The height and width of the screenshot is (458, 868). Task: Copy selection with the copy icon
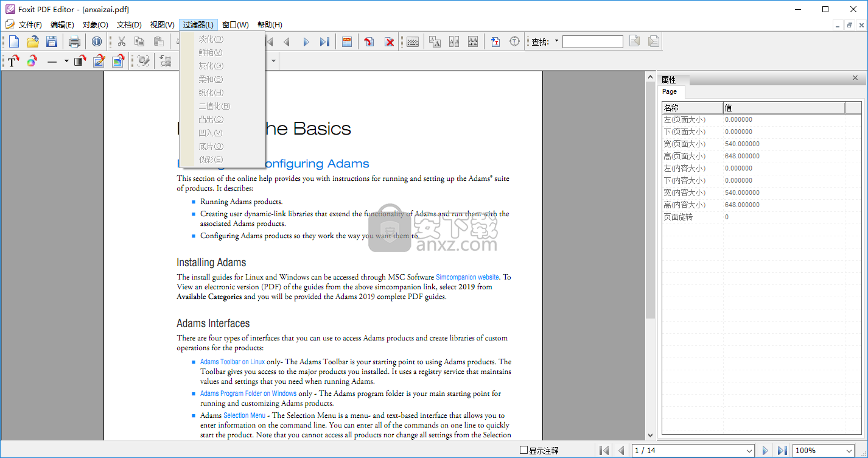[139, 41]
